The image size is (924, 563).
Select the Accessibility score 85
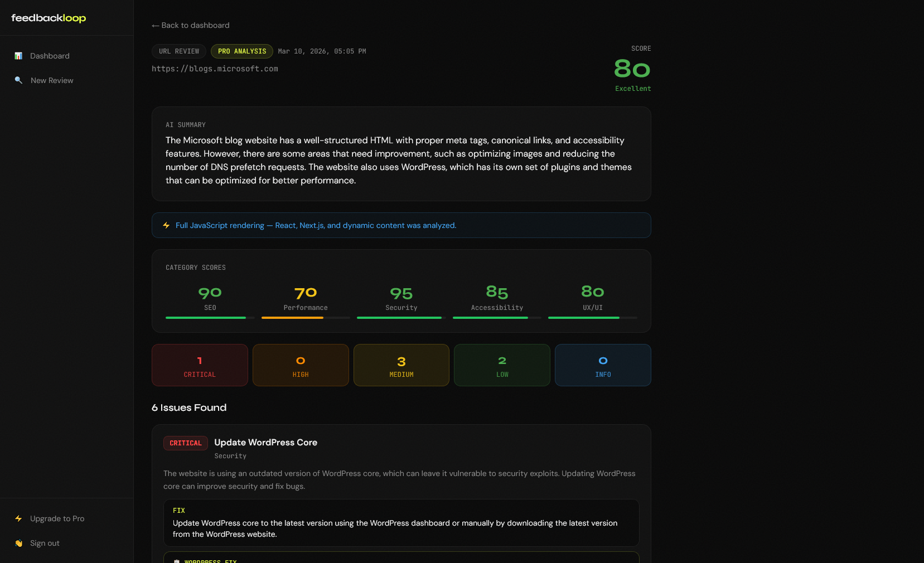click(x=497, y=292)
